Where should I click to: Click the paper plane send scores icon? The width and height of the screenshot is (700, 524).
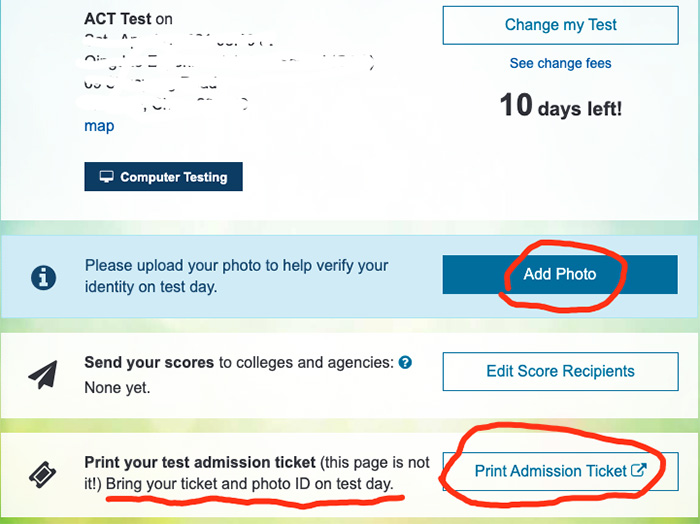pyautogui.click(x=43, y=374)
